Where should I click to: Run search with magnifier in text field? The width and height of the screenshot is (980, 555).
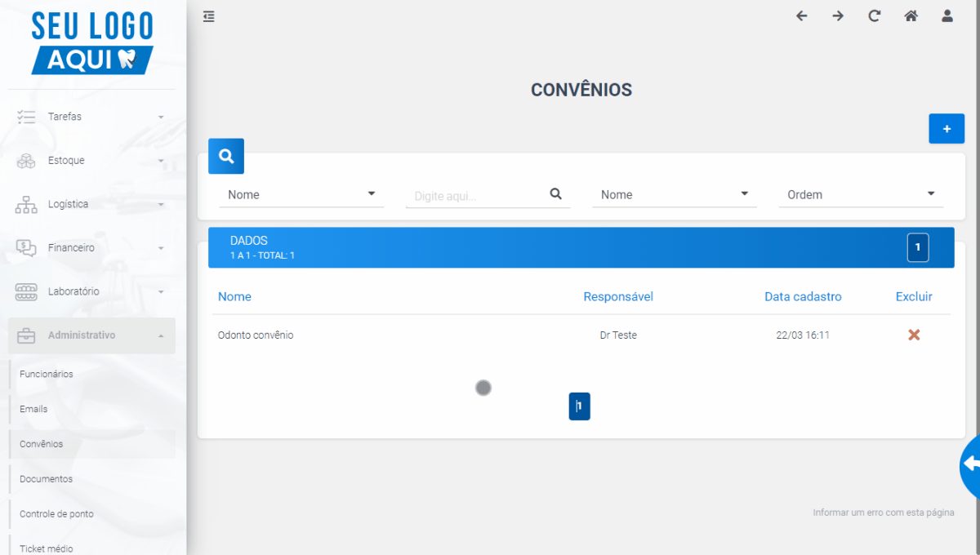click(556, 194)
